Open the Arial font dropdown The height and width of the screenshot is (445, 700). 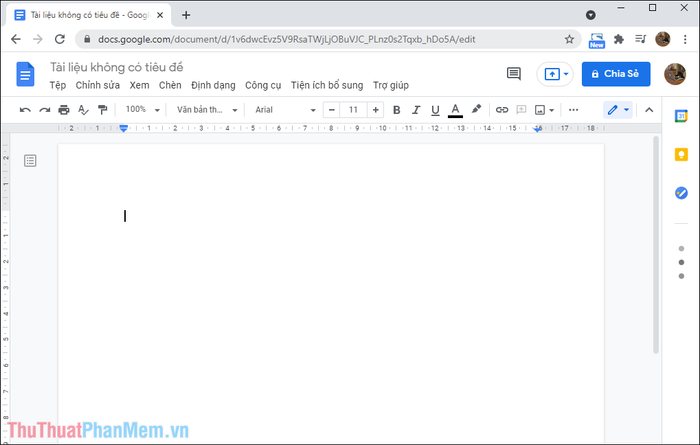pyautogui.click(x=285, y=110)
